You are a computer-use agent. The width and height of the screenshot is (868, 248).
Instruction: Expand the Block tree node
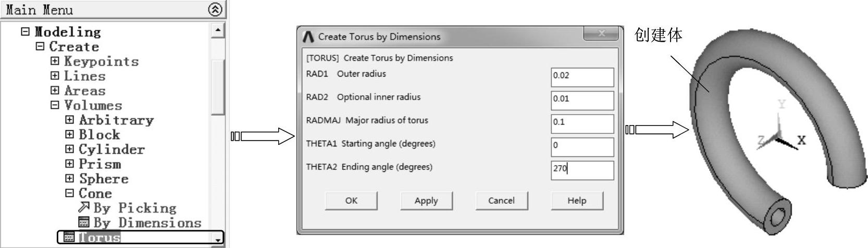(69, 134)
